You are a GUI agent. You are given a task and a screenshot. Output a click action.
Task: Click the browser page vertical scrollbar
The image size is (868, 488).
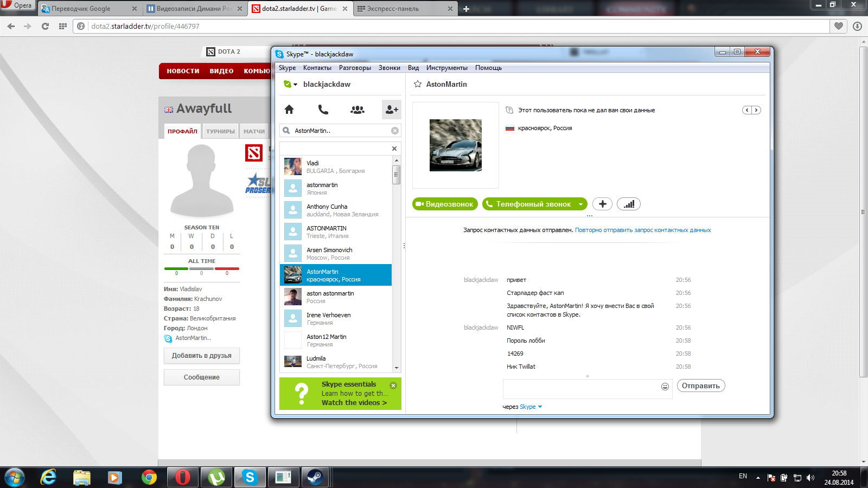tap(864, 211)
